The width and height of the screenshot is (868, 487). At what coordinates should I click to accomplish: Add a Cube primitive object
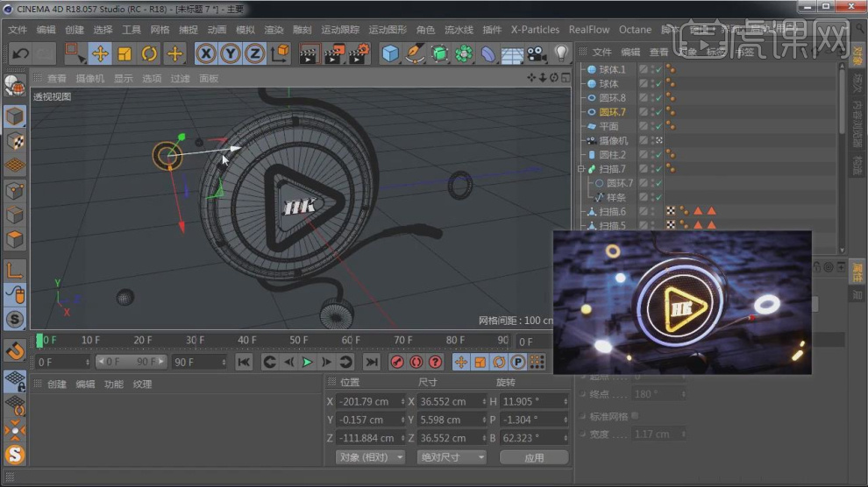tap(390, 53)
